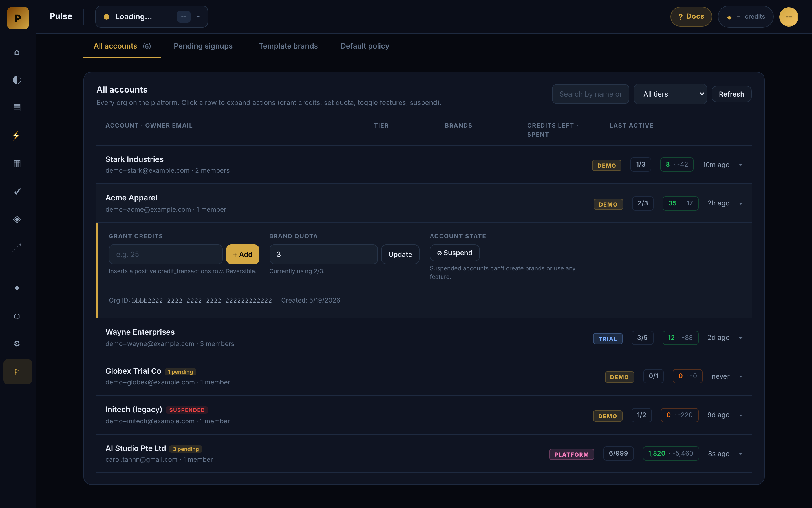Click the Pulse P logo icon
This screenshot has width=812, height=508.
tap(18, 18)
